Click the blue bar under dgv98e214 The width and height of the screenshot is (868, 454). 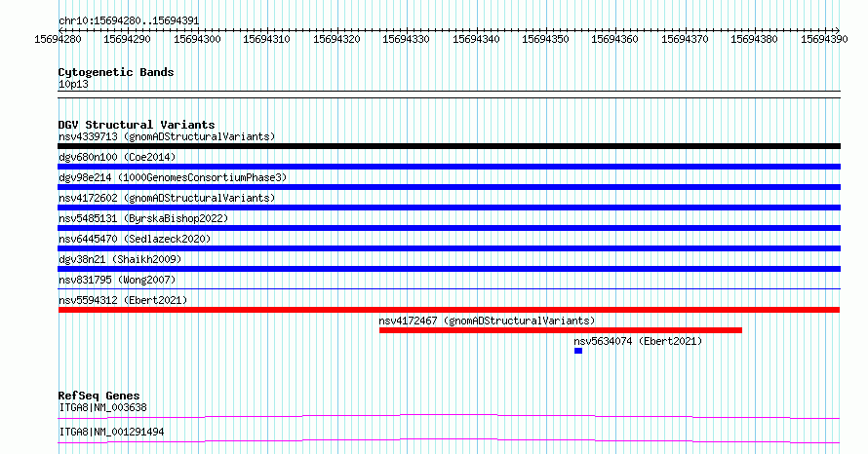(x=449, y=187)
